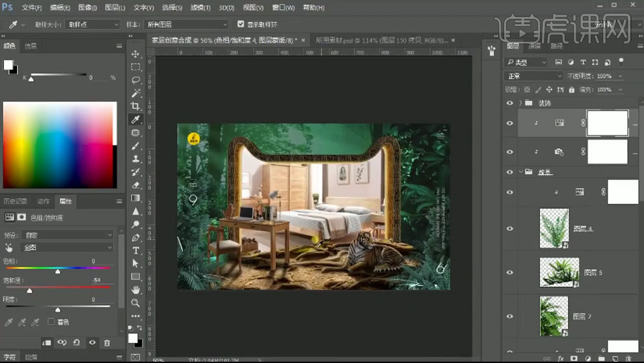Screen dimensions: 644x363
Task: Switch to the 历史记录 tab
Action: pos(15,201)
